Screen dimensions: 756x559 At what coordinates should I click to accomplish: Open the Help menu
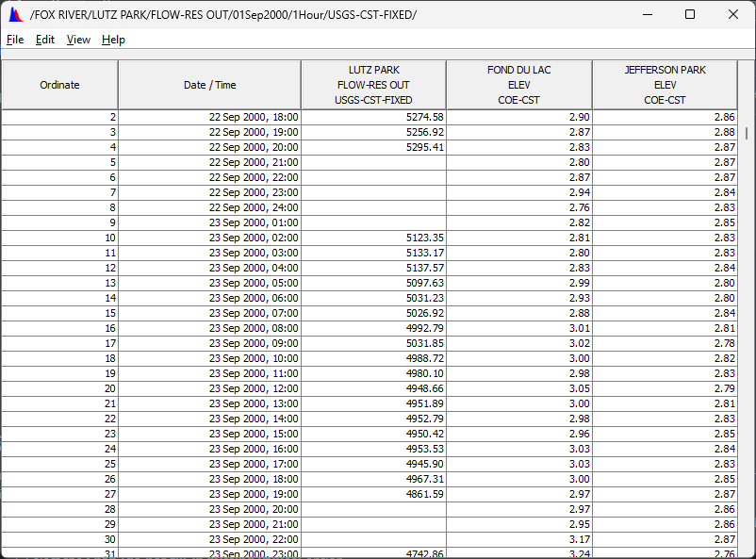pos(113,40)
